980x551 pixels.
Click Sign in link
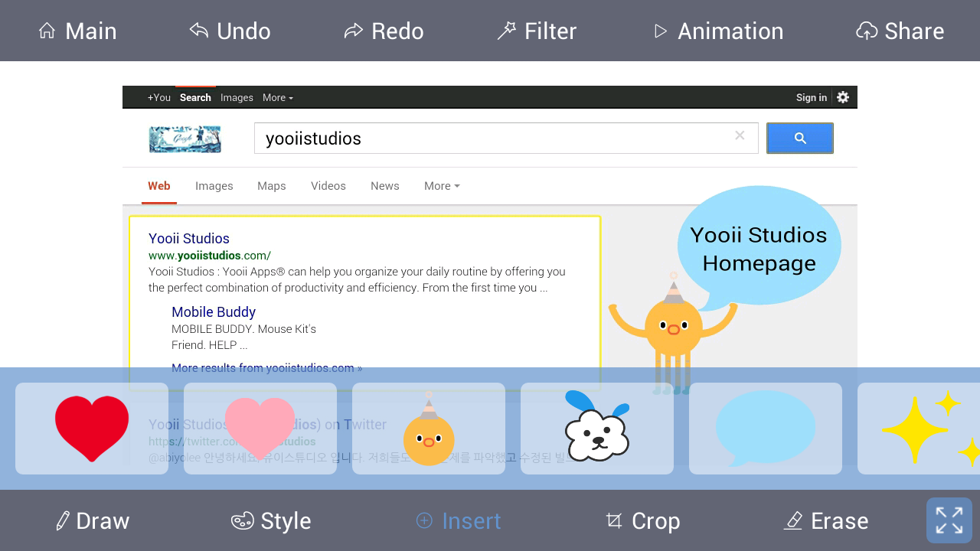(x=812, y=97)
